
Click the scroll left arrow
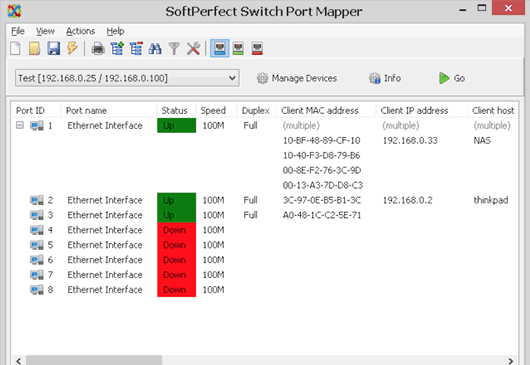(x=19, y=361)
